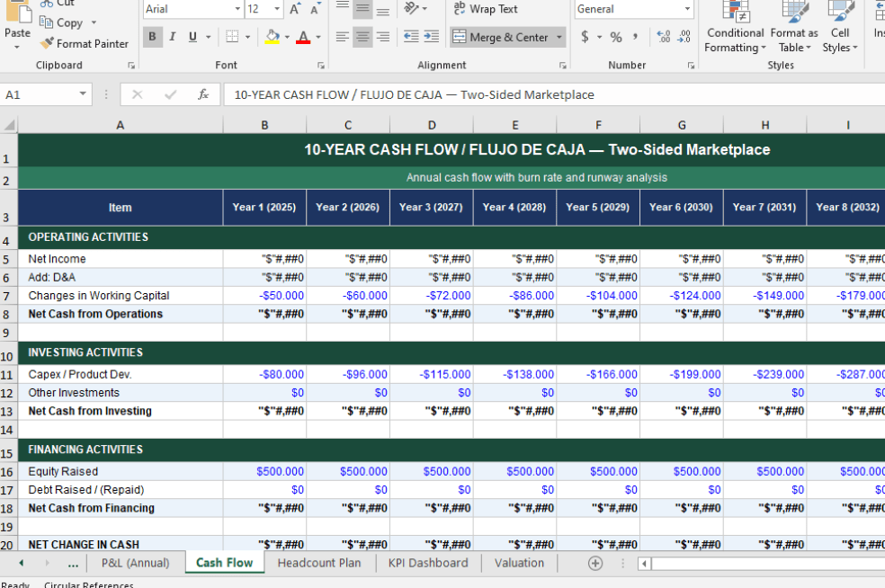This screenshot has height=588, width=885.
Task: Add a new sheet
Action: pyautogui.click(x=594, y=563)
